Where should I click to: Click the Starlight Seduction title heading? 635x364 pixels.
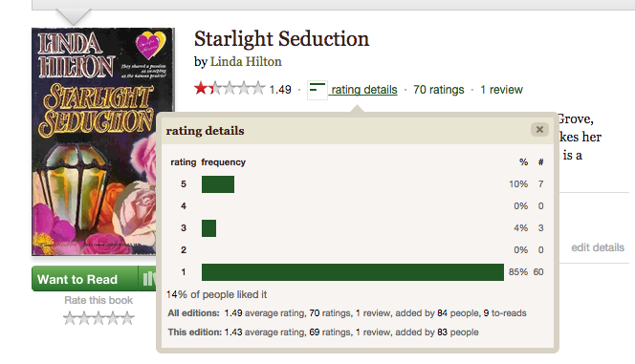click(281, 39)
